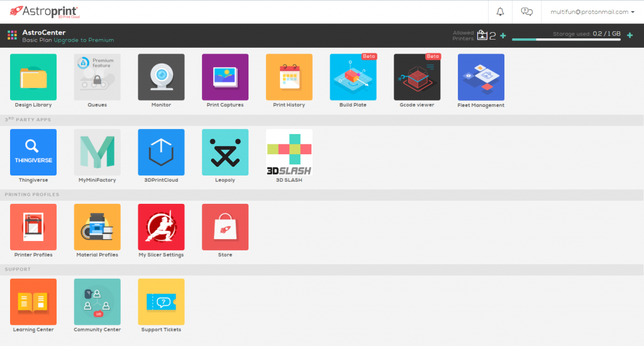Open the Thingiverse search app
644x346 pixels.
(x=33, y=152)
